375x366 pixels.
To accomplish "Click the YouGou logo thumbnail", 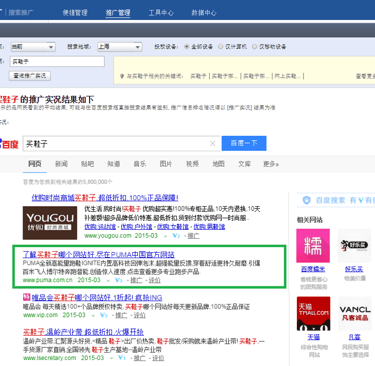I will point(50,223).
